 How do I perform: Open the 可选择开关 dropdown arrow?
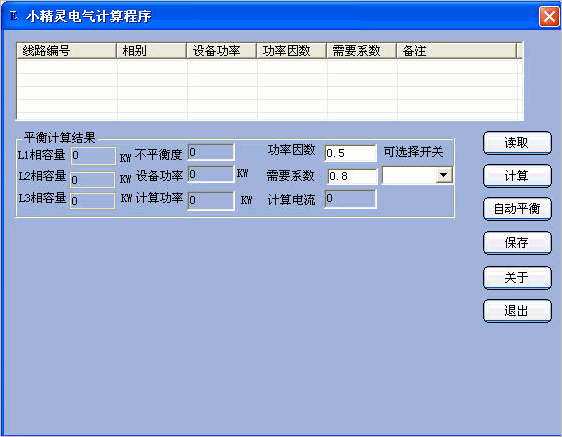click(x=444, y=175)
